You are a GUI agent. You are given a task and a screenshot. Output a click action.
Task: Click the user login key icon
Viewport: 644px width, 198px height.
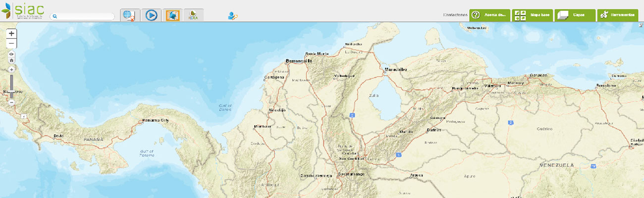tap(232, 15)
